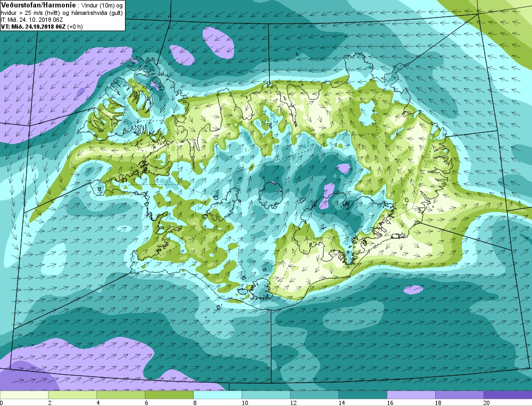Viewport: 532px width, 406px height.
Task: Click the legend label '4'
Action: (98, 403)
